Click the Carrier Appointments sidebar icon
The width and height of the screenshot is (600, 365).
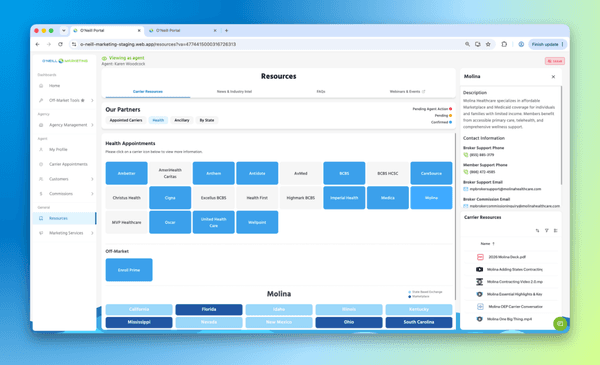coord(41,164)
